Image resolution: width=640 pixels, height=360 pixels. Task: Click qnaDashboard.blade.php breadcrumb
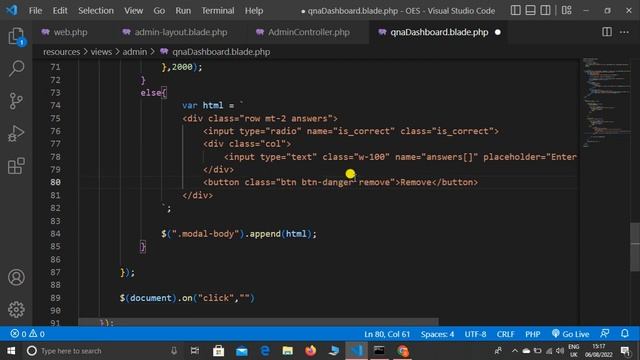[x=221, y=52]
